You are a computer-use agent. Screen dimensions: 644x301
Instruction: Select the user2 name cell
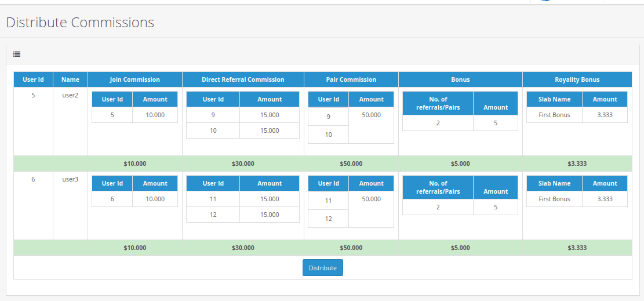click(x=70, y=95)
